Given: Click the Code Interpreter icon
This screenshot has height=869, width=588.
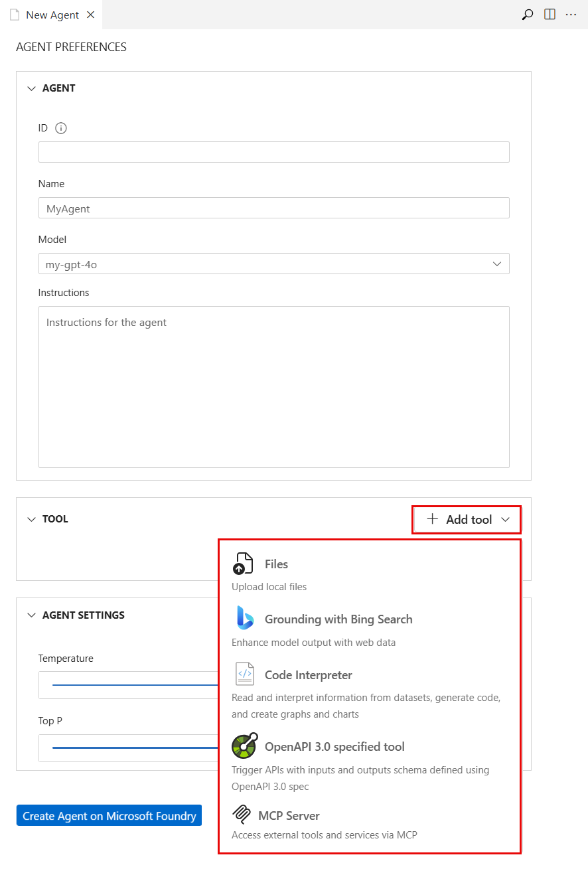Looking at the screenshot, I should point(245,674).
